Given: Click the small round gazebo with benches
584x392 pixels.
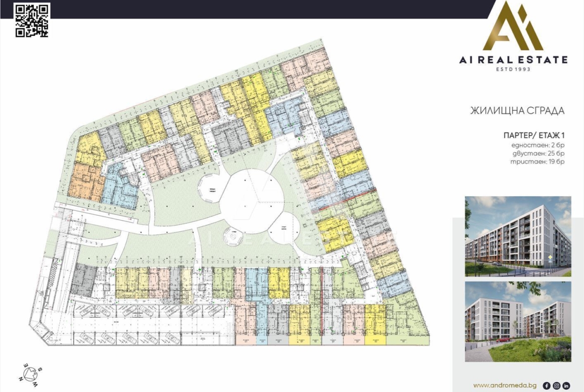Looking at the screenshot, I should pos(231,237).
